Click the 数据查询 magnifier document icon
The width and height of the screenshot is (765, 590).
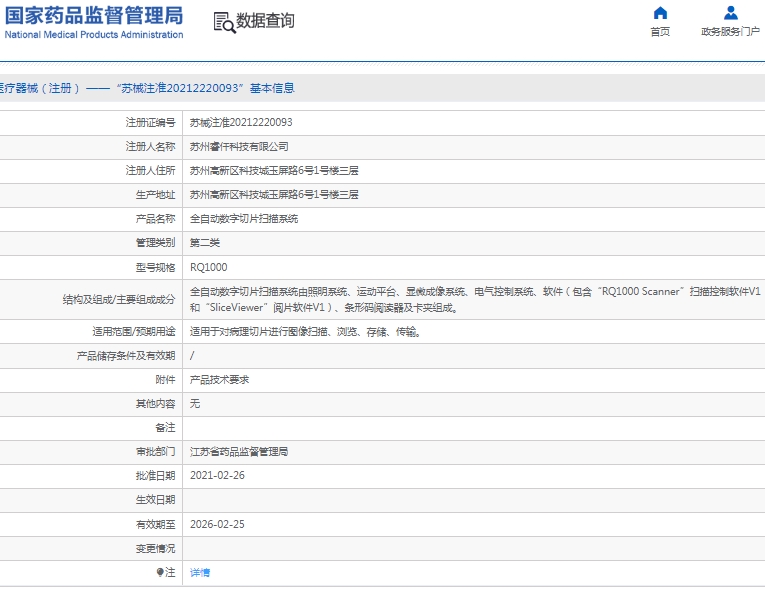tap(224, 22)
